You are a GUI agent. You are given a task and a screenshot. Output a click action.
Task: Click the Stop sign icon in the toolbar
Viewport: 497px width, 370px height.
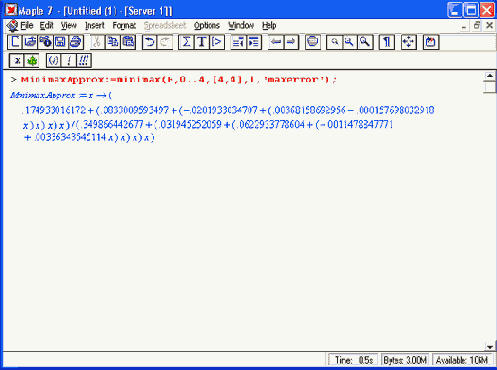(312, 42)
